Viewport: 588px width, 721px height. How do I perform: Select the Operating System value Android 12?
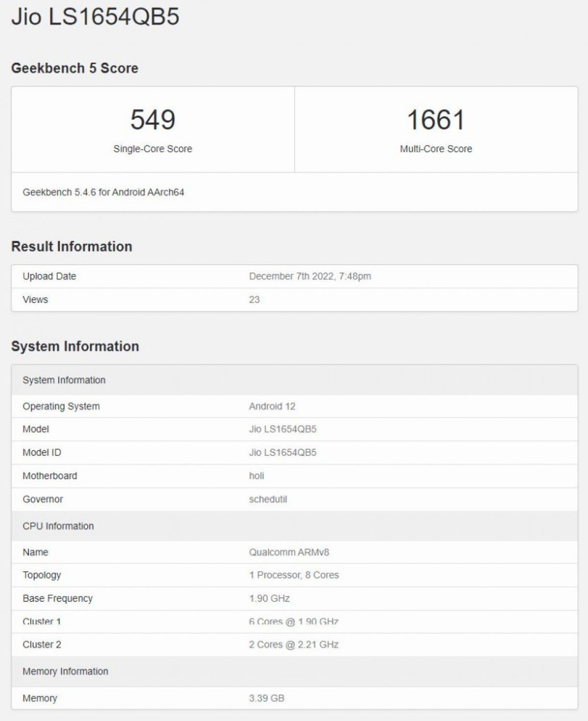click(271, 406)
